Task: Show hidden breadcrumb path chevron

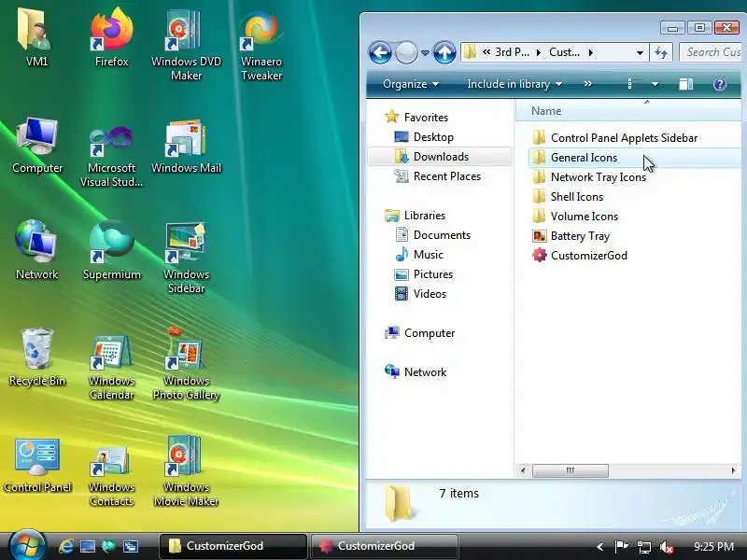Action: point(486,52)
